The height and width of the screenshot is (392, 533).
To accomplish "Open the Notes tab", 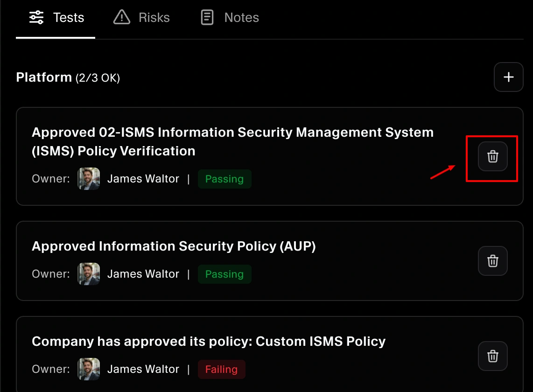I will 228,17.
